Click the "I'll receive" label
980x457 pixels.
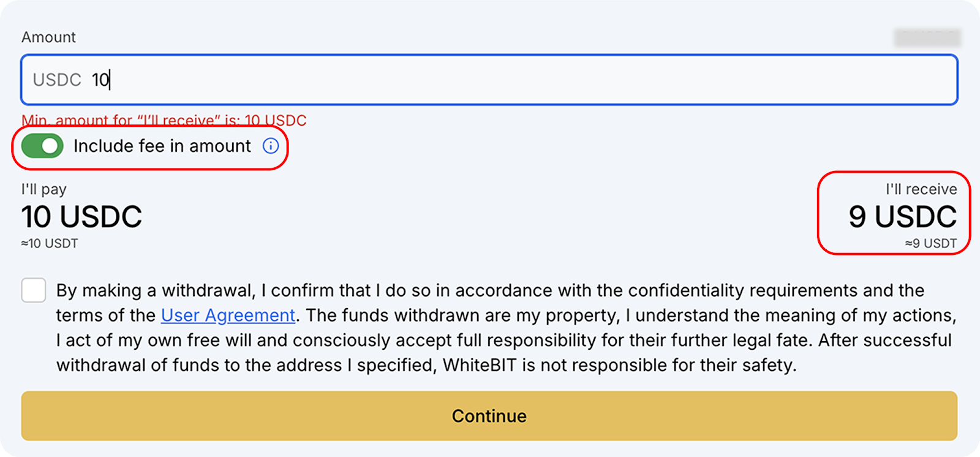tap(921, 189)
